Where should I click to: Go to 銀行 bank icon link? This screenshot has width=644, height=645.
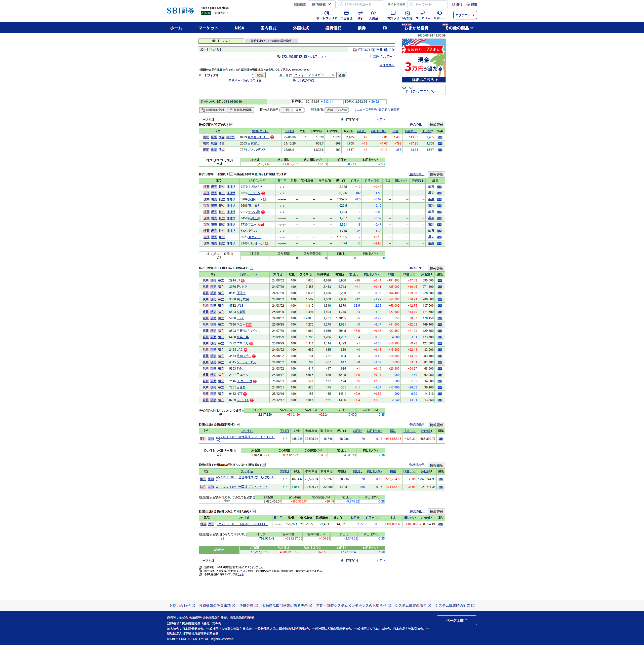click(457, 4)
